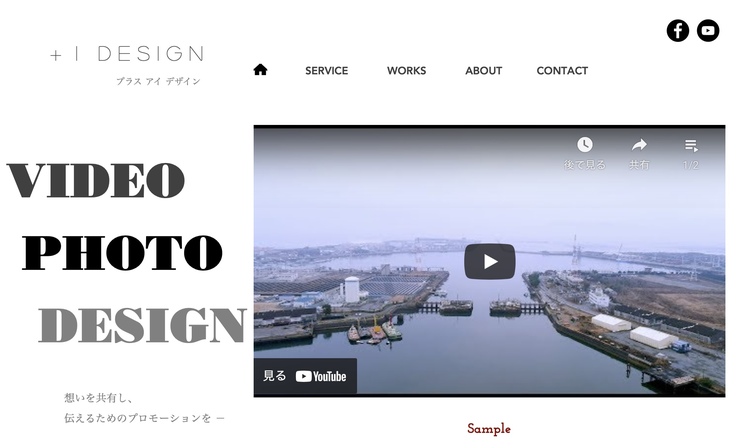
Task: Click the プラス アイ デザイン subtitle
Action: pos(158,81)
